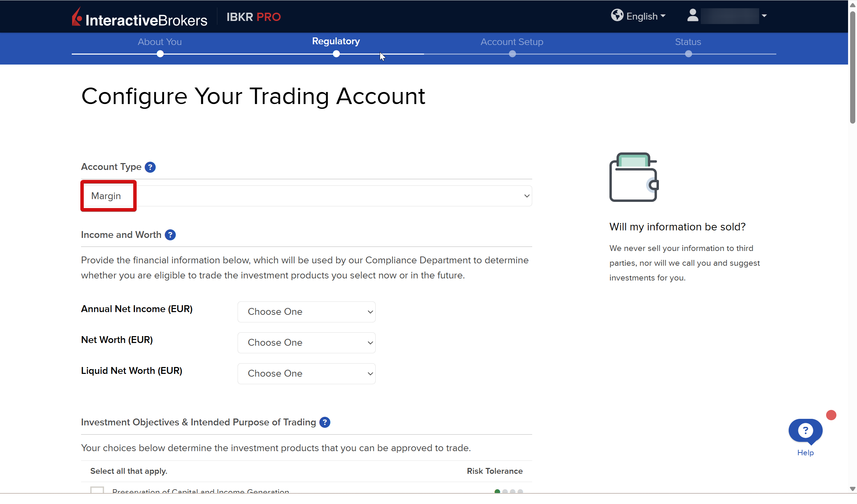Select the Status step tab

(x=688, y=42)
